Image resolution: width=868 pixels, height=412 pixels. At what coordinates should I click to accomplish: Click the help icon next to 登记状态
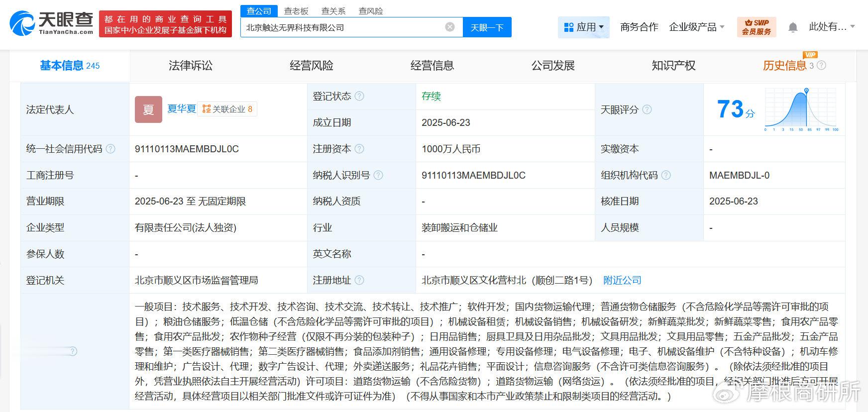[x=359, y=96]
